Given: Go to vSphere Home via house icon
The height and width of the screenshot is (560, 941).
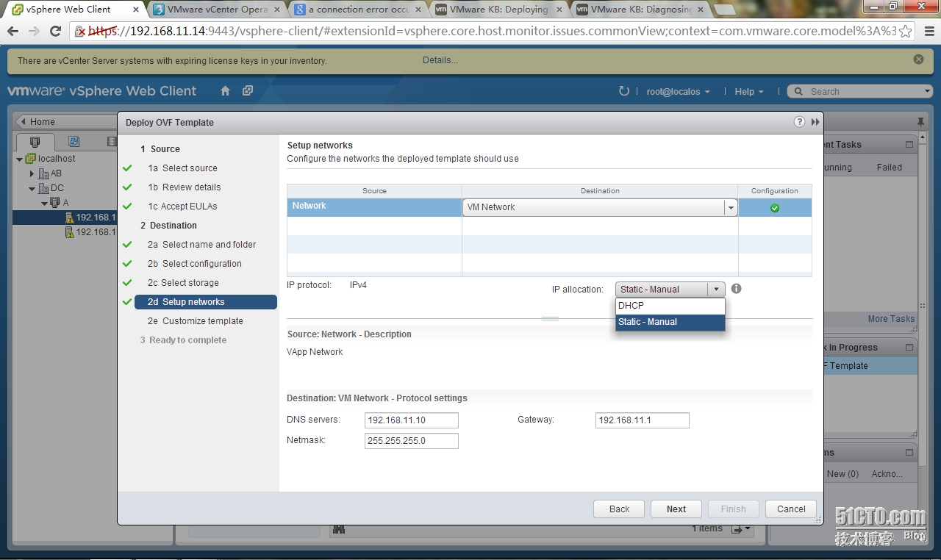Looking at the screenshot, I should click(225, 91).
